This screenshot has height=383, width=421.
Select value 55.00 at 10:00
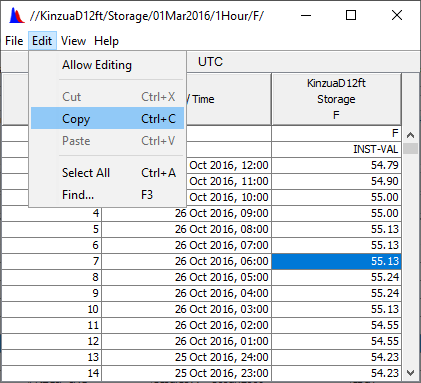tap(336, 197)
